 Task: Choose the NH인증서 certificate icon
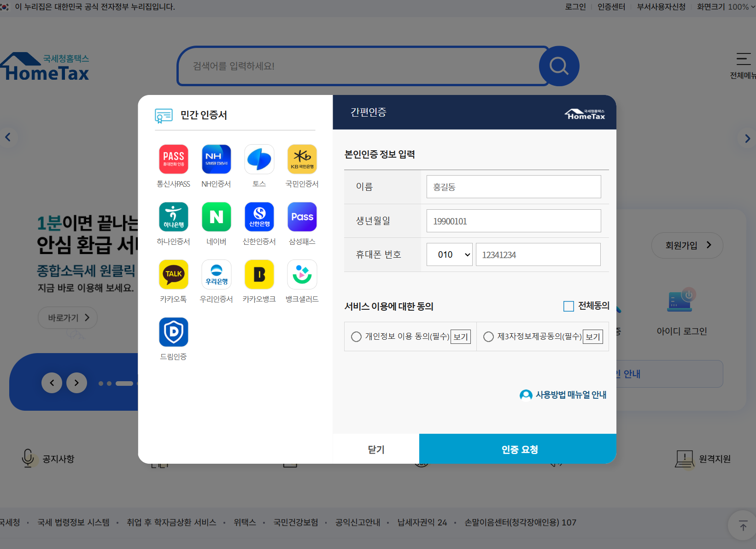coord(216,159)
